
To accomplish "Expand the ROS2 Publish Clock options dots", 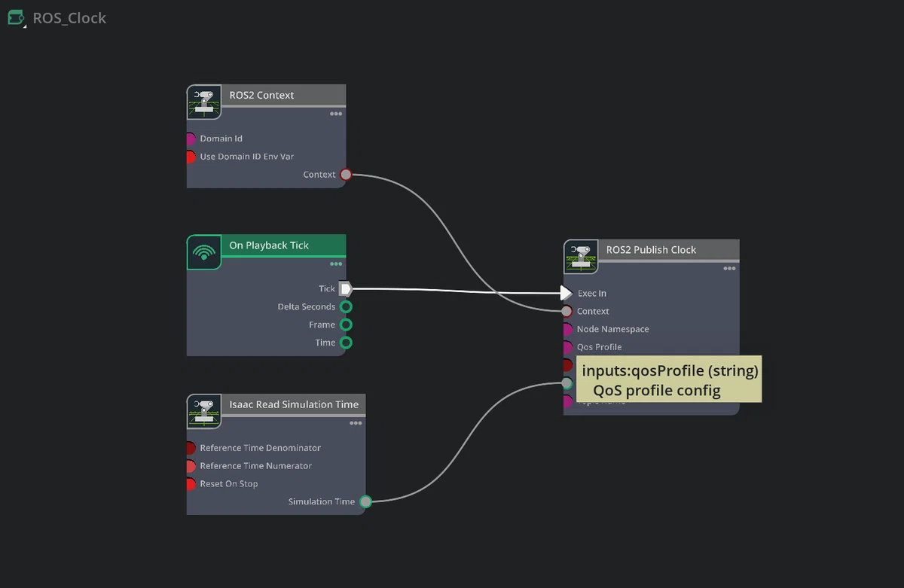I will [x=729, y=268].
